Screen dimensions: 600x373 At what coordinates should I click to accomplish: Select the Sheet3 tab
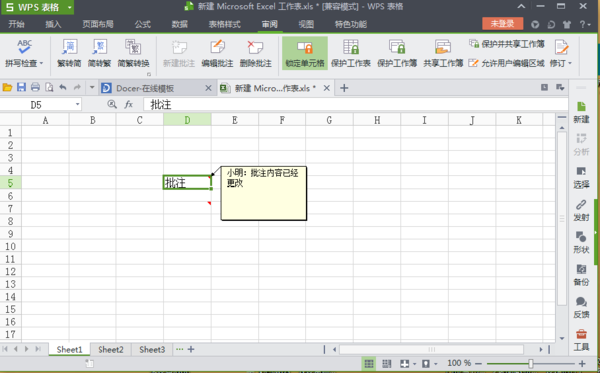(x=152, y=350)
